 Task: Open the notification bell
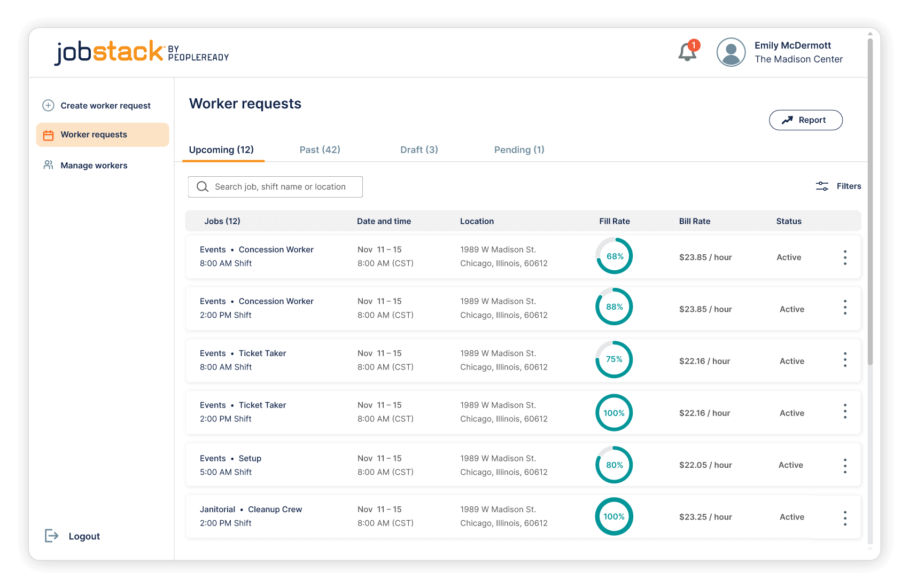coord(688,52)
